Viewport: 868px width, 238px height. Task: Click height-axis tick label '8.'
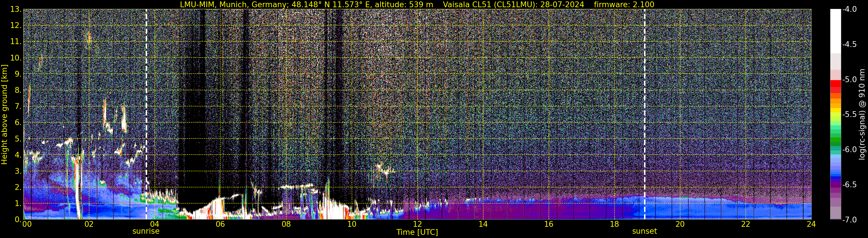tap(18, 90)
